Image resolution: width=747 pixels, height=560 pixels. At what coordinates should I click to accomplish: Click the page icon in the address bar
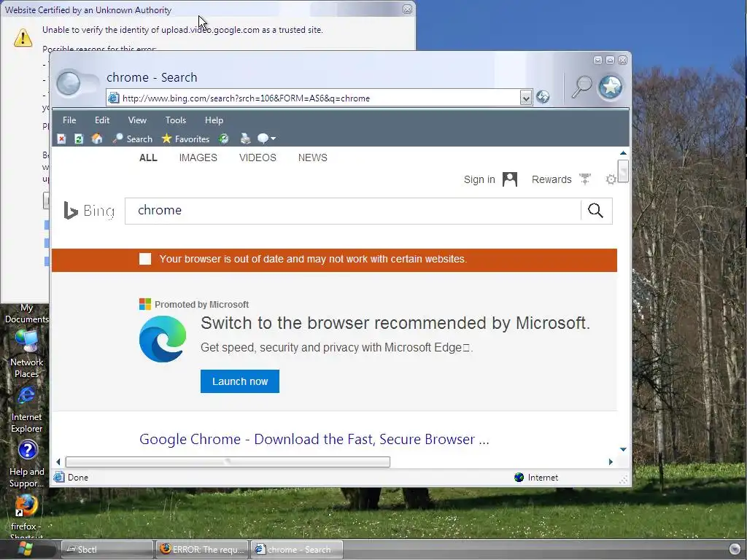coord(113,98)
